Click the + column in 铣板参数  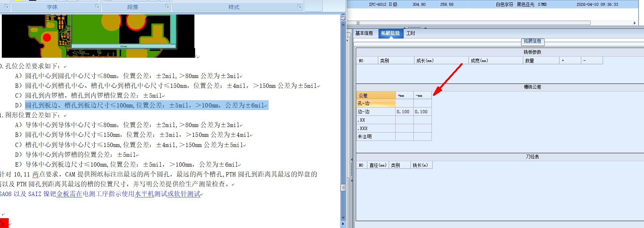pos(570,61)
